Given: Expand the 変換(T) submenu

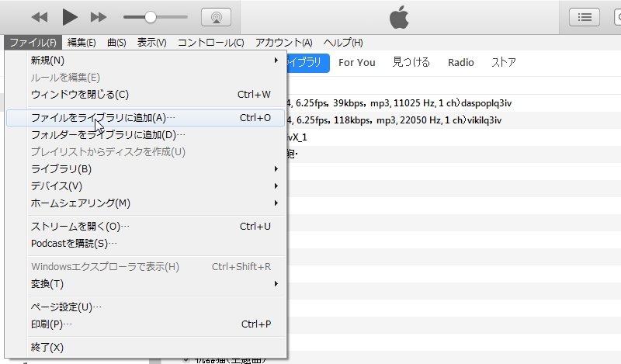Looking at the screenshot, I should [x=145, y=284].
